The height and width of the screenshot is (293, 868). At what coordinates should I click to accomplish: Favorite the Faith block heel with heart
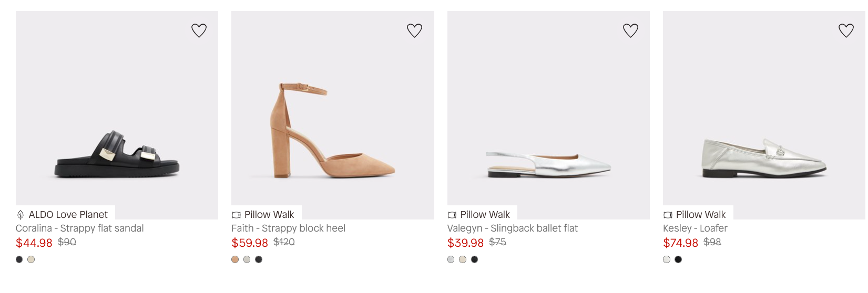click(x=415, y=30)
